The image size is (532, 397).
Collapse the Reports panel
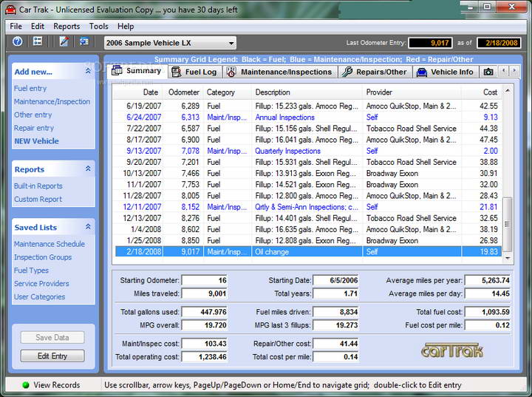click(88, 169)
